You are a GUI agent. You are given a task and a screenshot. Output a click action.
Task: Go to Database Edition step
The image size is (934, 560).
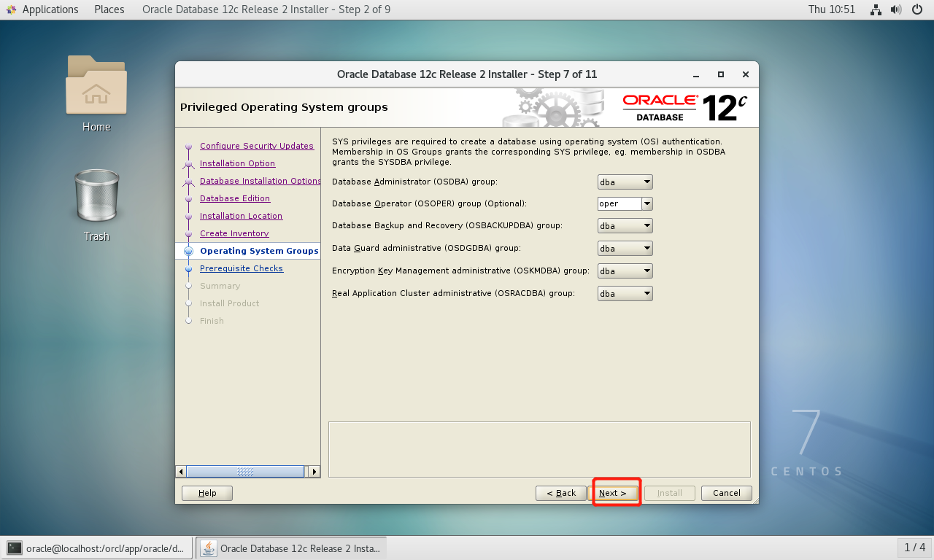[235, 198]
